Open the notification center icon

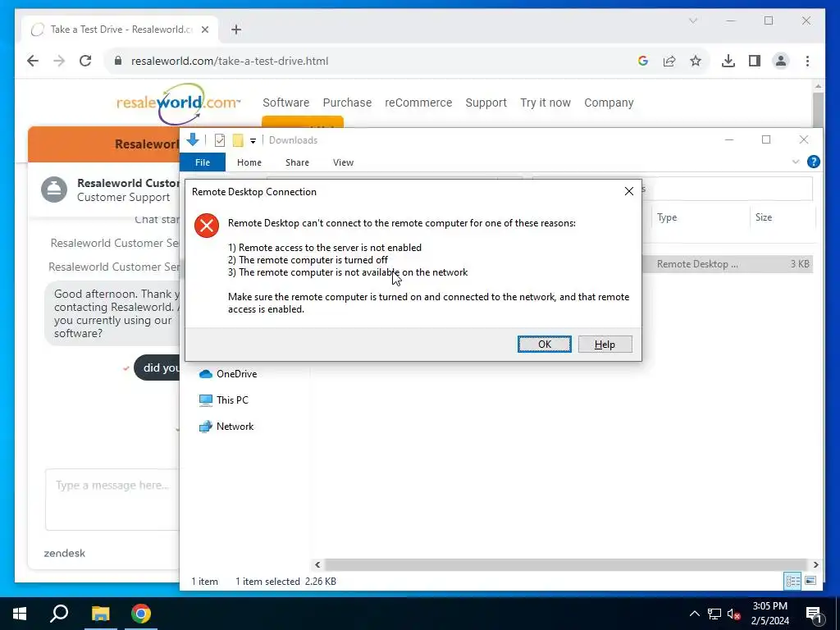click(813, 614)
